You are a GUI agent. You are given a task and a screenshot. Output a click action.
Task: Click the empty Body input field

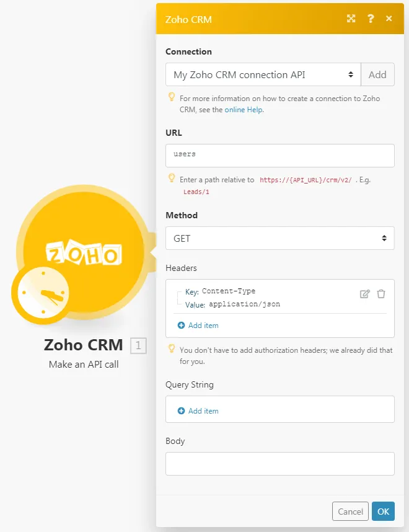[x=279, y=464]
